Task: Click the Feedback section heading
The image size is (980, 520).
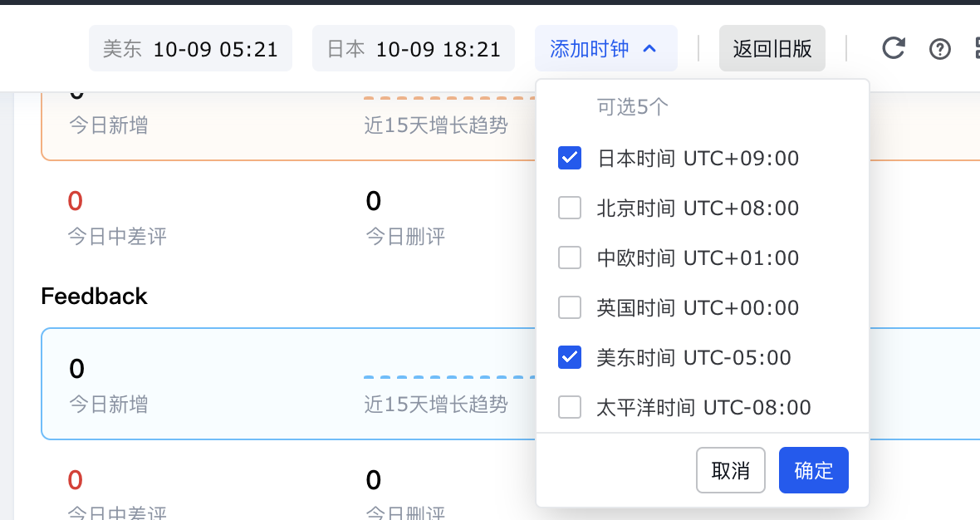Action: [94, 297]
